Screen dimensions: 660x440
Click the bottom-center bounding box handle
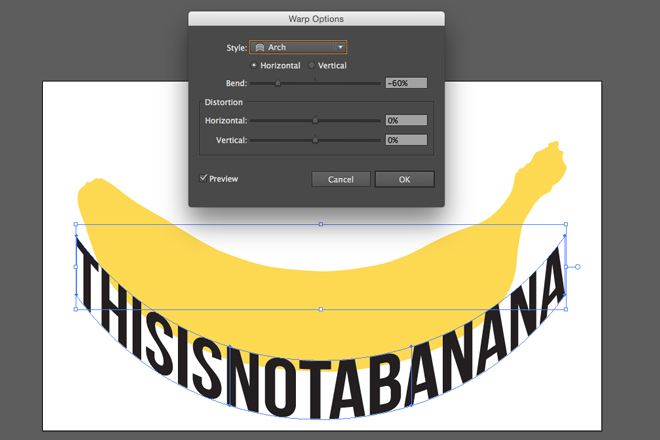[321, 309]
